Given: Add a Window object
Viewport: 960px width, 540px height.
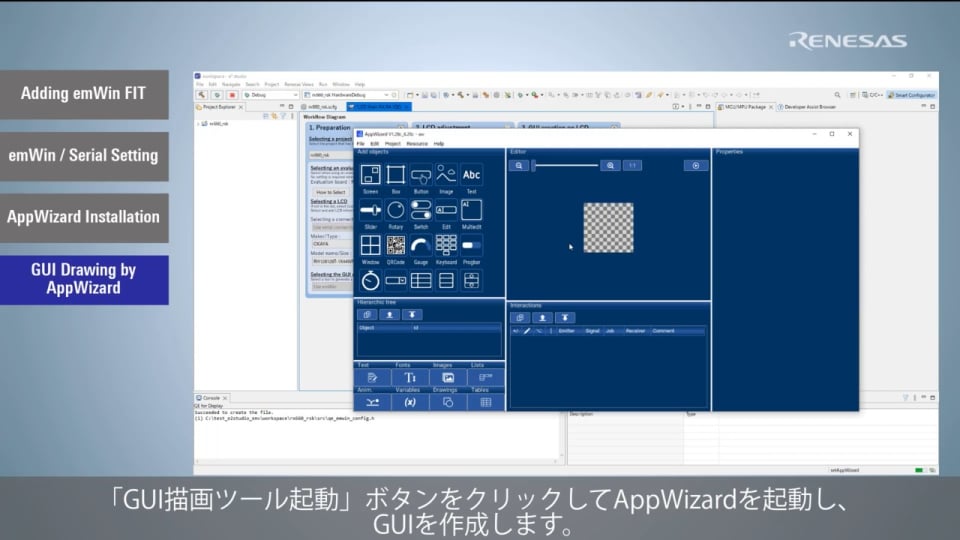Looking at the screenshot, I should pos(371,245).
